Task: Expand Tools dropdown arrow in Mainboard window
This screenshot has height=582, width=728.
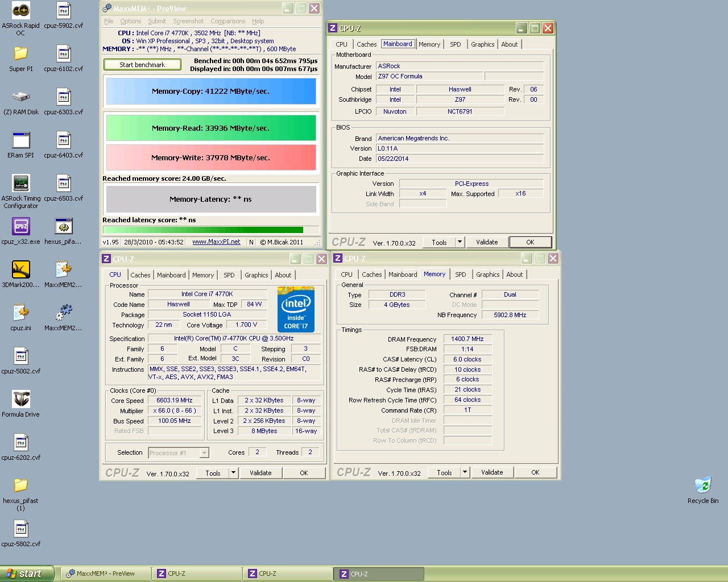Action: pyautogui.click(x=460, y=242)
